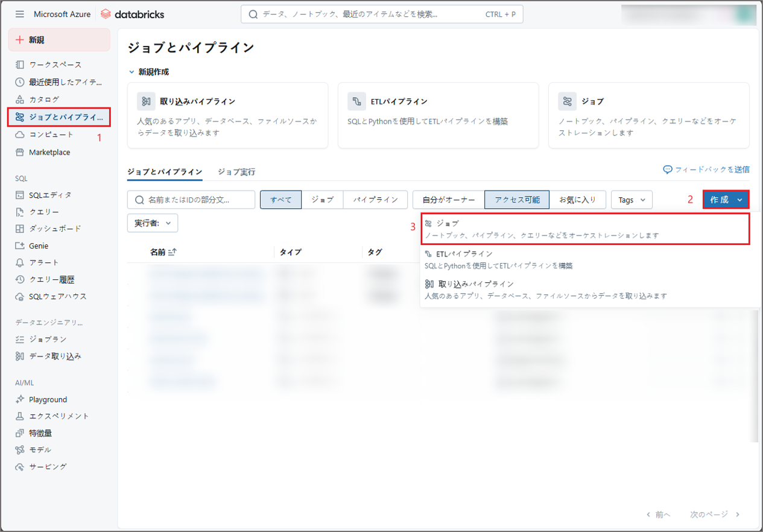Focus the 名前またはID filter field
Image resolution: width=763 pixels, height=532 pixels.
tap(191, 200)
